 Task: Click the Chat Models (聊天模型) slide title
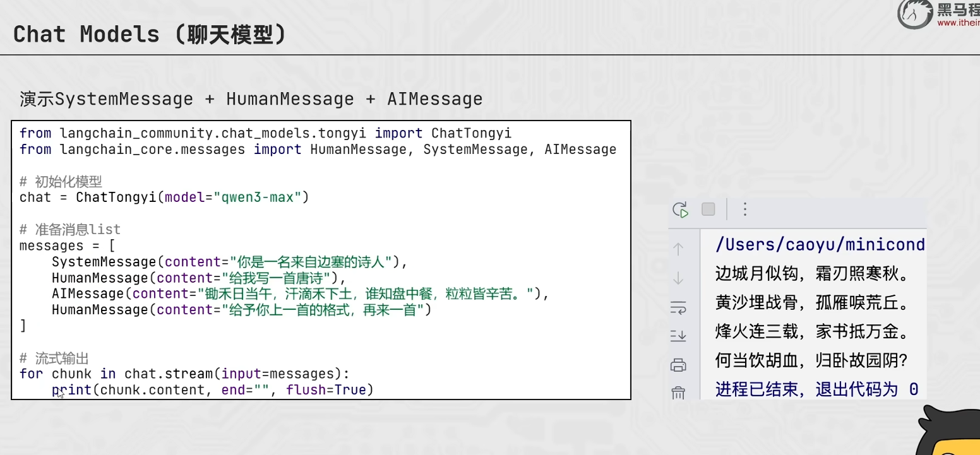coord(150,34)
